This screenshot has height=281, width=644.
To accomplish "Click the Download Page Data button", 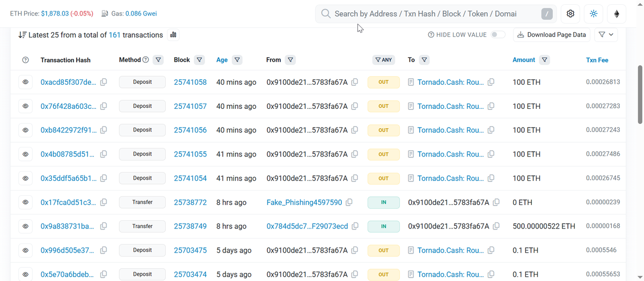I will pyautogui.click(x=552, y=35).
